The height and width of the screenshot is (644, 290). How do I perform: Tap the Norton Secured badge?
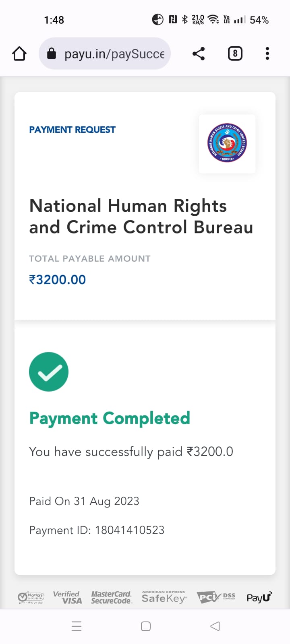(x=31, y=597)
